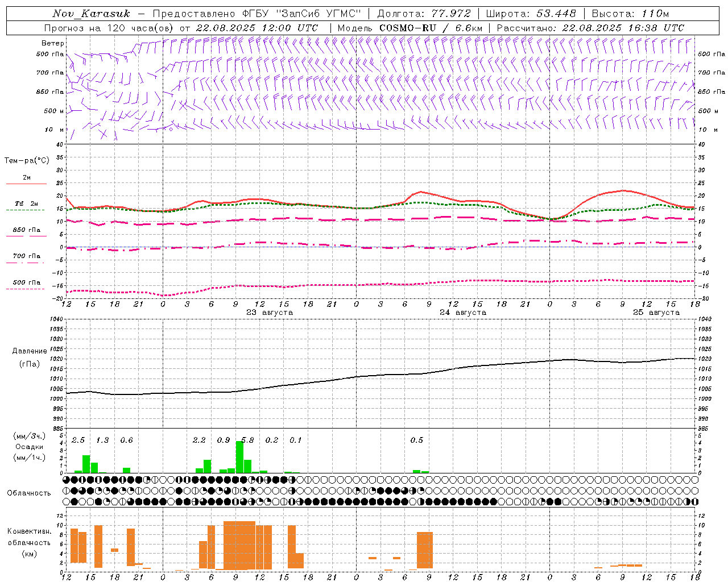Image resolution: width=728 pixels, height=582 pixels.
Task: Click the 2.5 precipitation value
Action: click(78, 440)
